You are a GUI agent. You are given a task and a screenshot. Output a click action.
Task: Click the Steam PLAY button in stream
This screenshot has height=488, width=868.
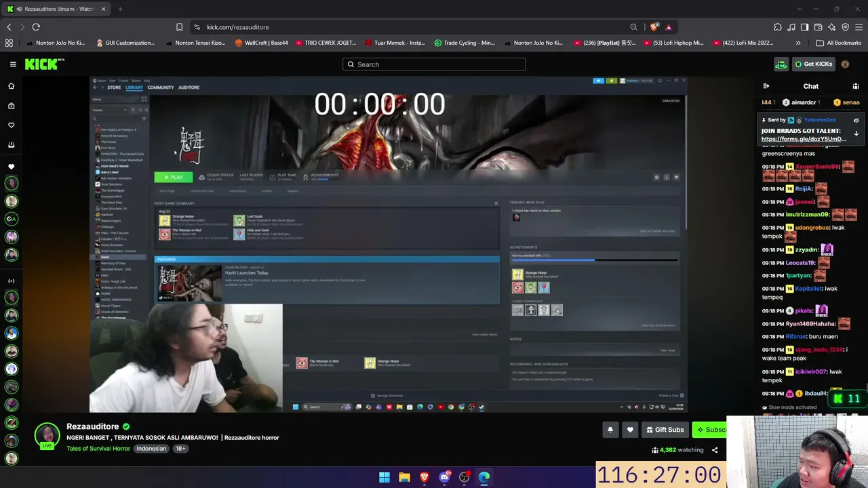174,177
